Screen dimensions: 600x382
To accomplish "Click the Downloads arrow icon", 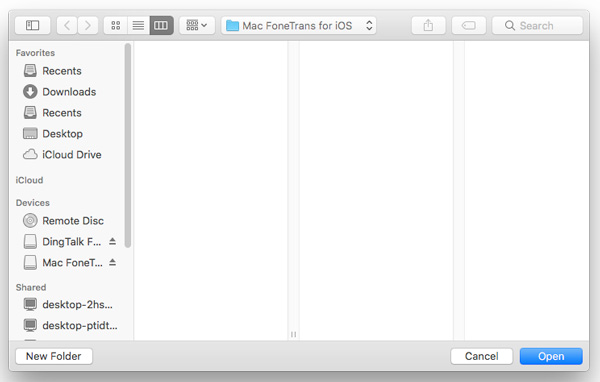I will pos(30,92).
